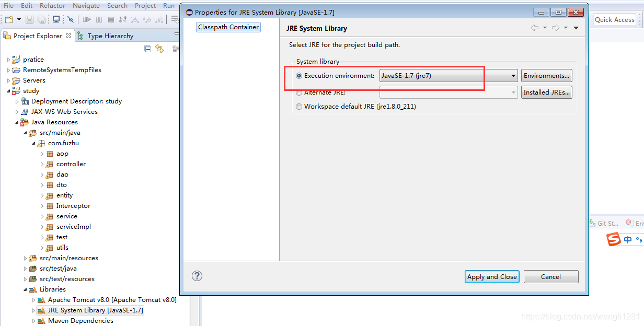
Task: Click the Quick Access field
Action: [614, 19]
